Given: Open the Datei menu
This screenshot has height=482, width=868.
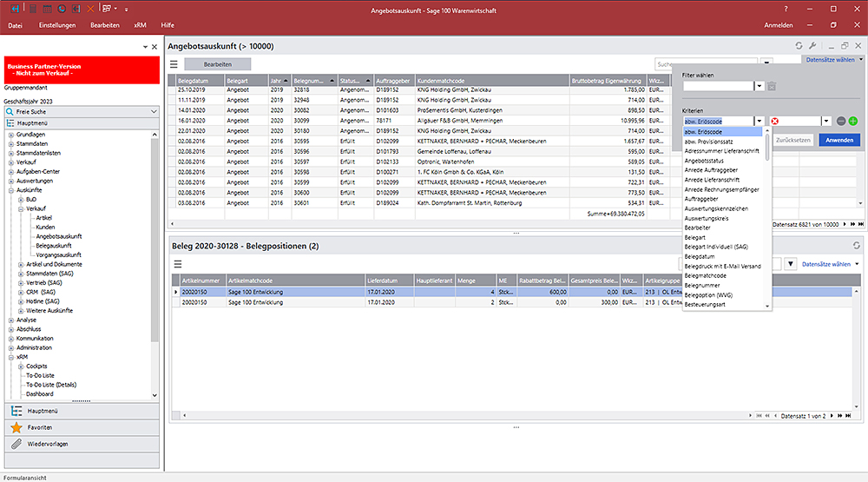Looking at the screenshot, I should tap(16, 25).
